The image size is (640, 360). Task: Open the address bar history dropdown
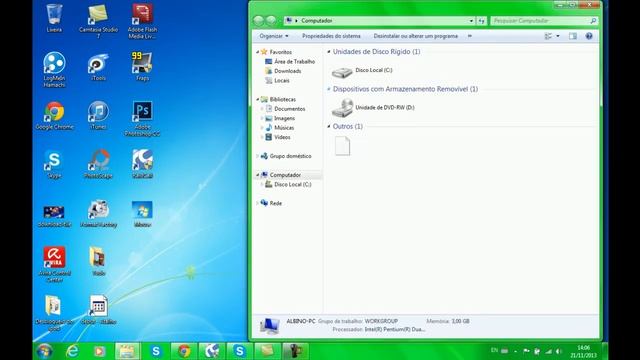471,20
